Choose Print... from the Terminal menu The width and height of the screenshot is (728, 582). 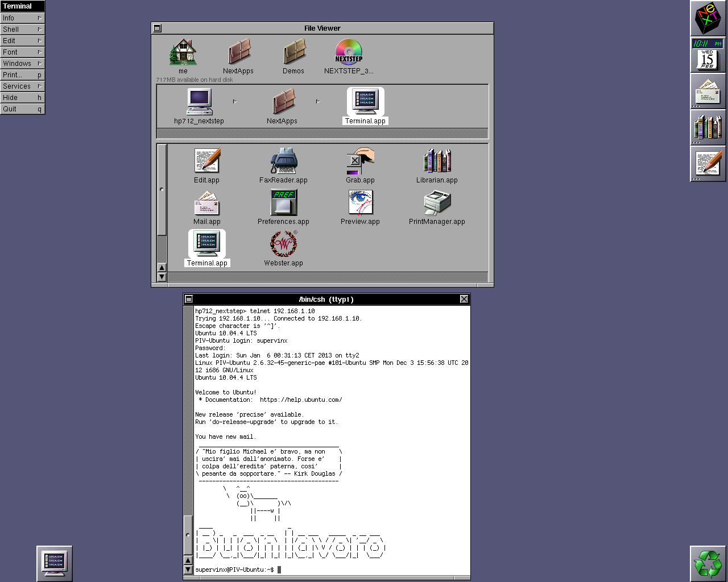click(22, 75)
